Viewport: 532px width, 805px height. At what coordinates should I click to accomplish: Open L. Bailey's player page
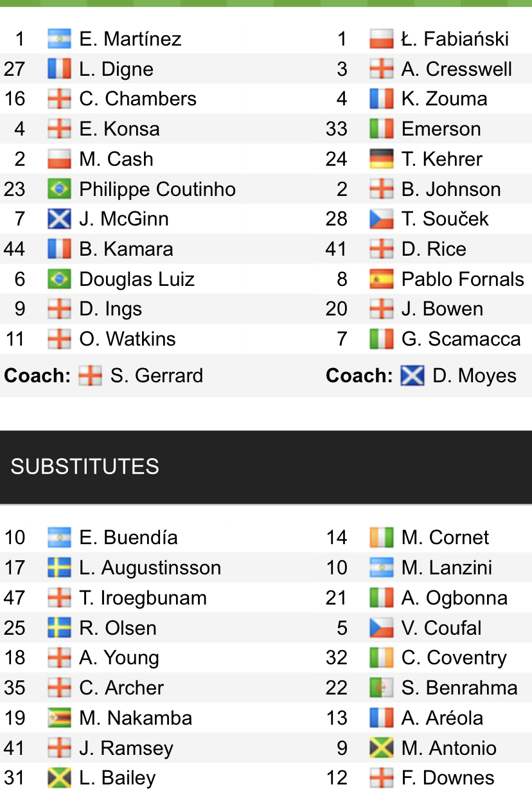click(118, 779)
